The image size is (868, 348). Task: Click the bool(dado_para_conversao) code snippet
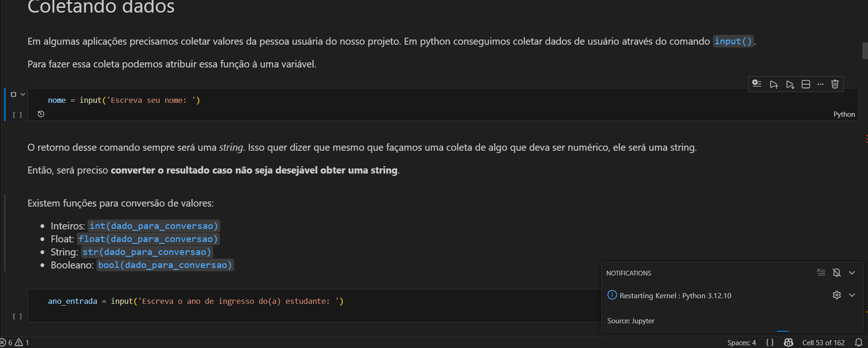coord(165,265)
